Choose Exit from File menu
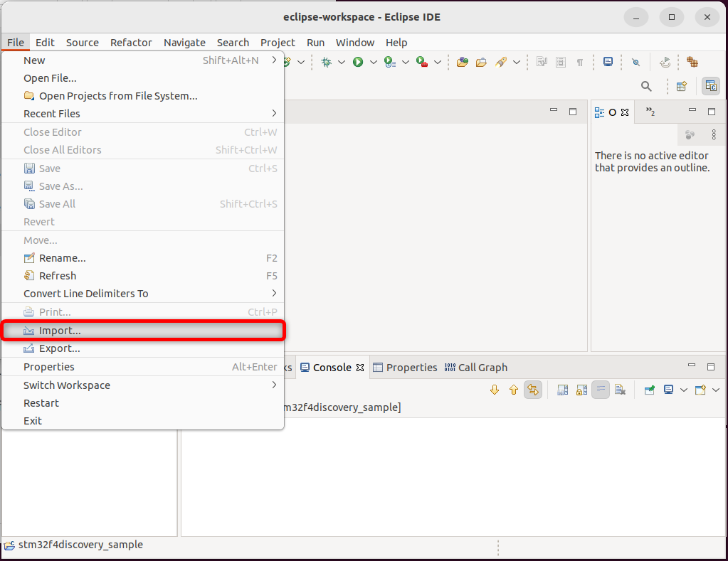 coord(142,420)
